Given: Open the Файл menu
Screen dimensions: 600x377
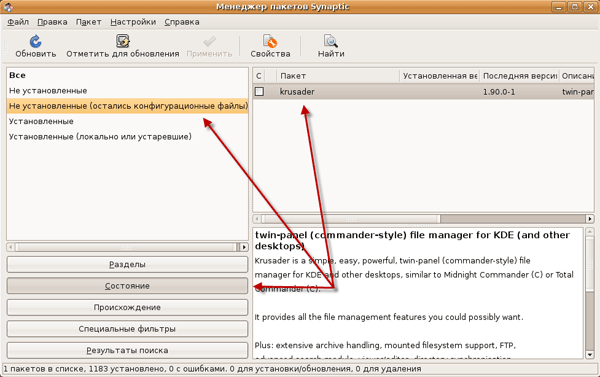Looking at the screenshot, I should (x=18, y=22).
